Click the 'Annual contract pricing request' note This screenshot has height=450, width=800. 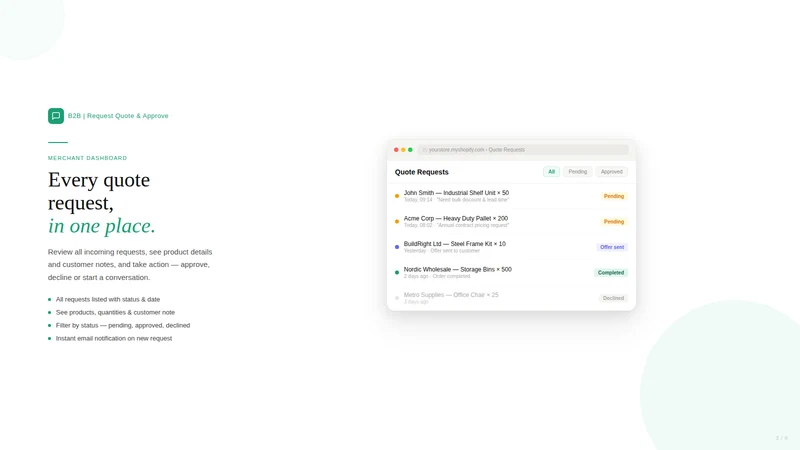(x=472, y=226)
